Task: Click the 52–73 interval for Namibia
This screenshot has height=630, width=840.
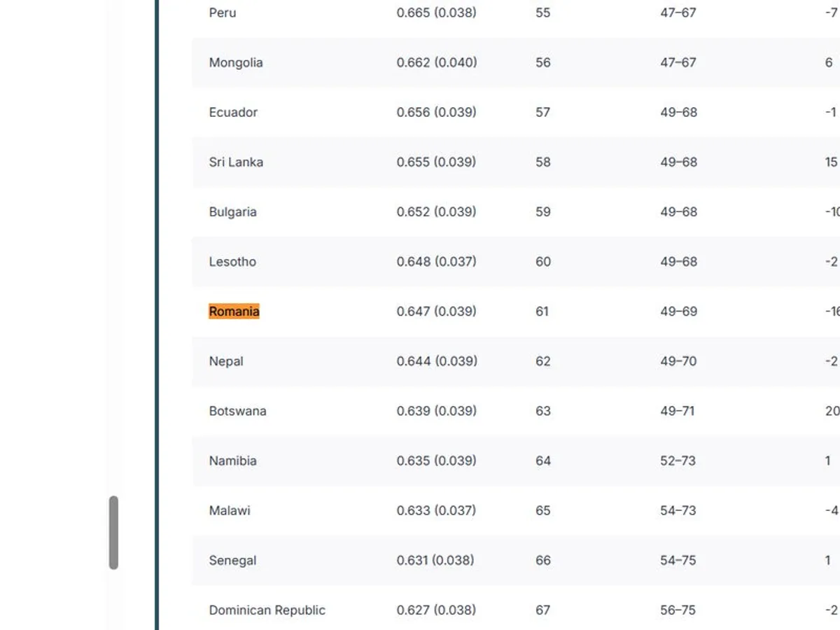Action: (x=678, y=461)
